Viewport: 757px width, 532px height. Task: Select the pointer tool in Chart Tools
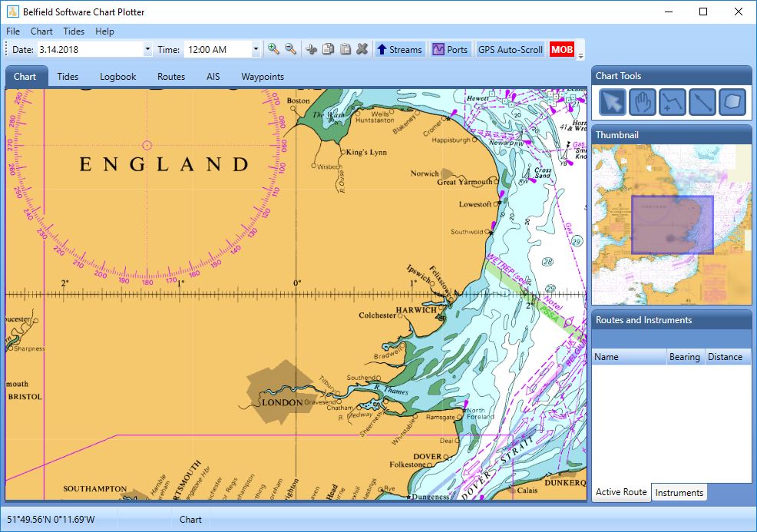point(611,102)
